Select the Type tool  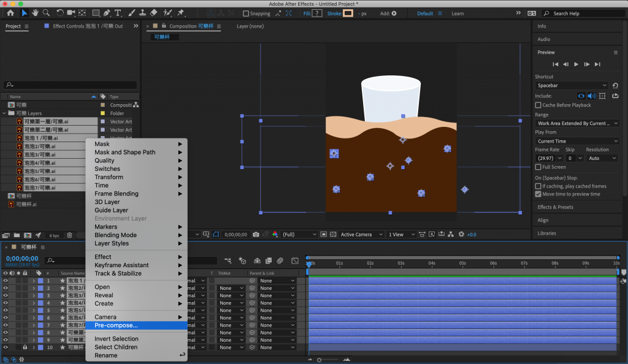pos(118,13)
